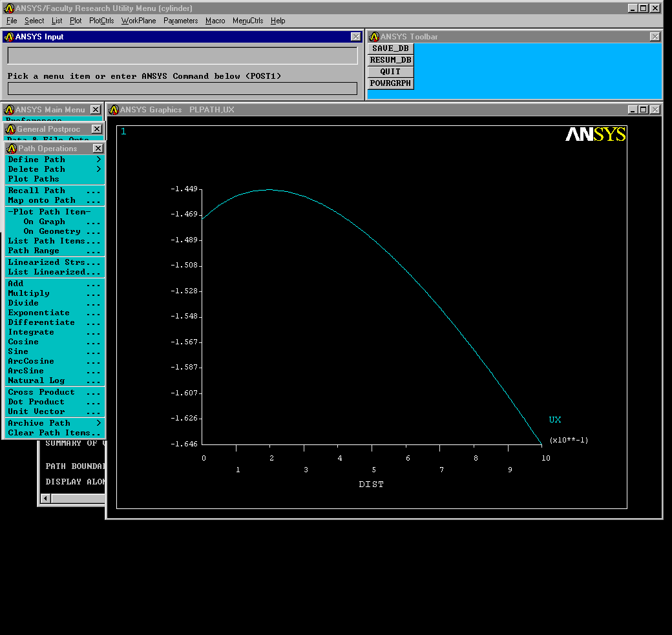Click the ANSYS icon in Graphics title bar

[114, 110]
